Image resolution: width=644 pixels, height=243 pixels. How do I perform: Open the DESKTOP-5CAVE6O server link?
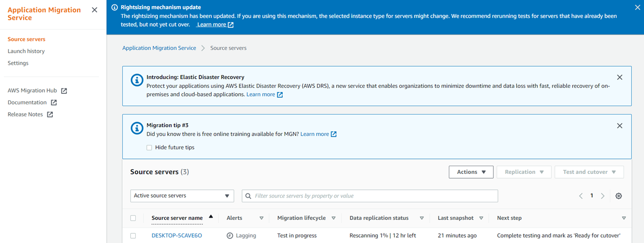tap(176, 236)
